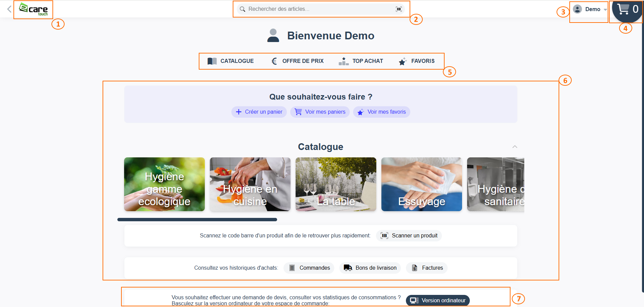Open the Essuyage category thumbnail
This screenshot has width=644, height=307.
421,184
